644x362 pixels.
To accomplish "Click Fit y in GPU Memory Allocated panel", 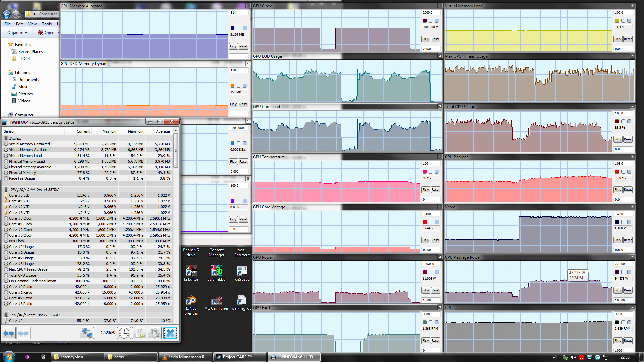I will [233, 46].
